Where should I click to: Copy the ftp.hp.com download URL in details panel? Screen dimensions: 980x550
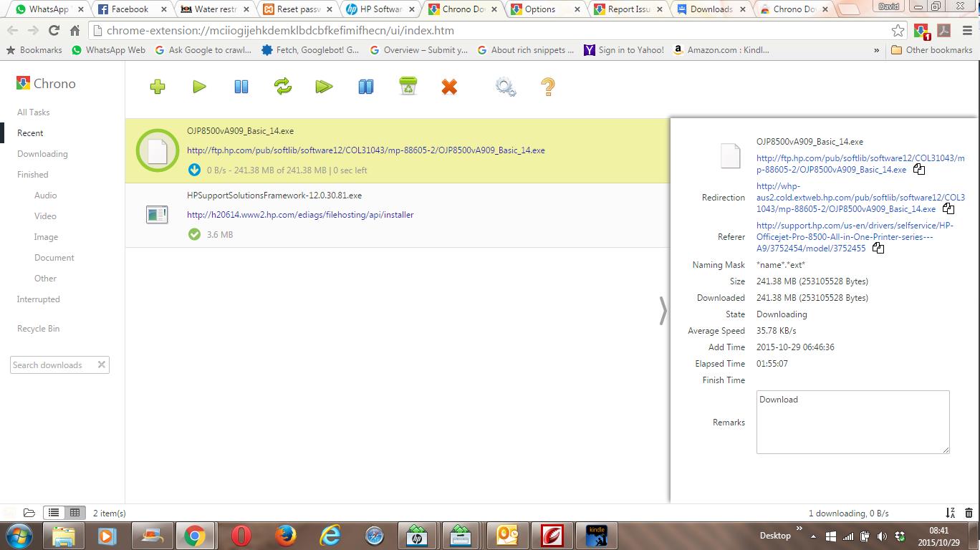click(x=919, y=170)
